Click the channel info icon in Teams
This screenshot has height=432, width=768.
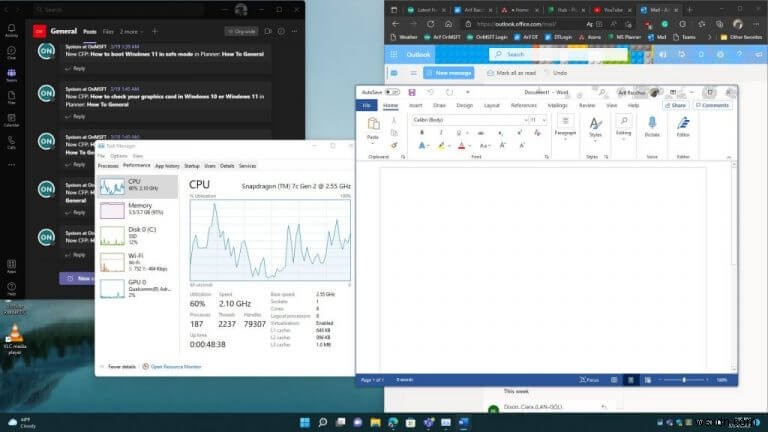(x=281, y=31)
